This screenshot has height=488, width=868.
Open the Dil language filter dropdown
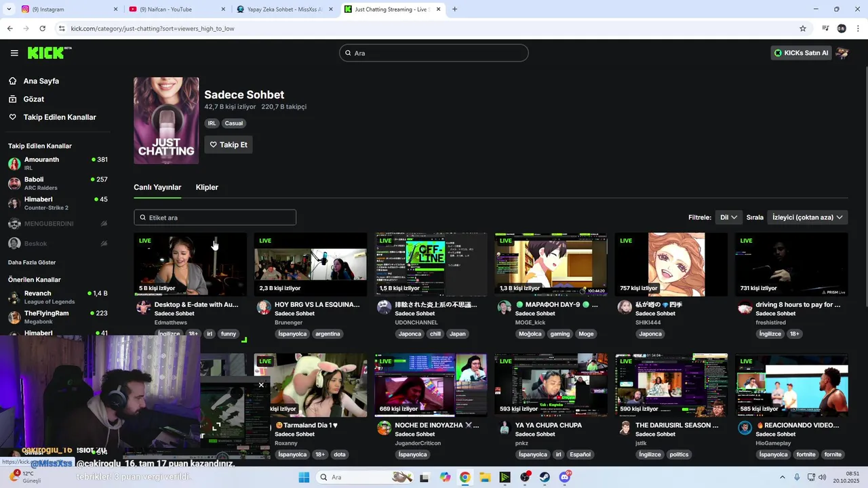click(x=729, y=218)
